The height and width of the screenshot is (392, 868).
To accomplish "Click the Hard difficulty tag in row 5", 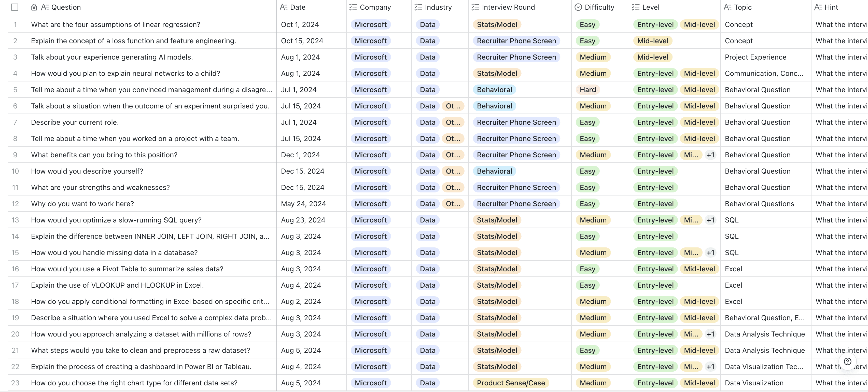I will point(588,90).
